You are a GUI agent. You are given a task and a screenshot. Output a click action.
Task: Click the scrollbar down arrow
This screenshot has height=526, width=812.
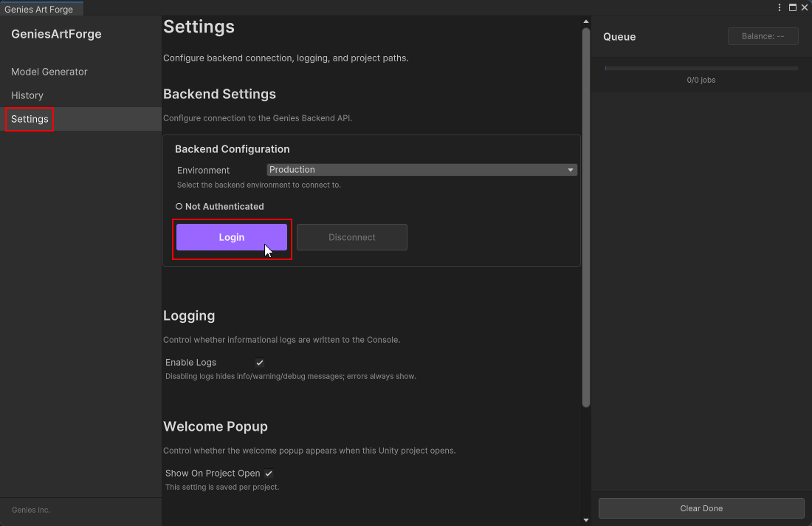coord(585,519)
